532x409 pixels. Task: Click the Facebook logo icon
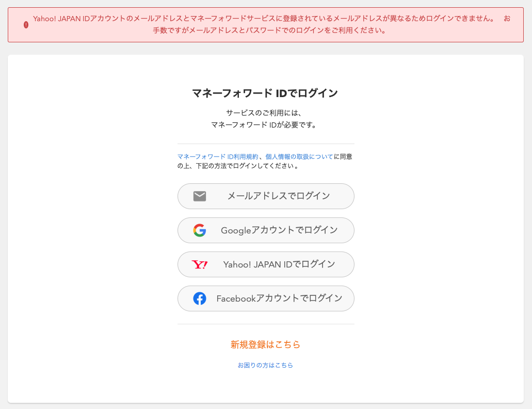tap(200, 298)
